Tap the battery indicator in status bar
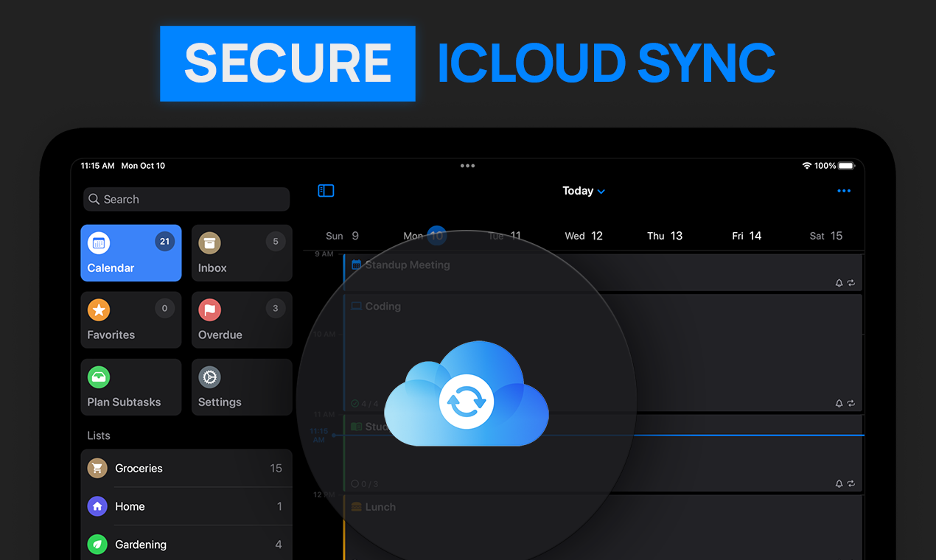 click(846, 166)
